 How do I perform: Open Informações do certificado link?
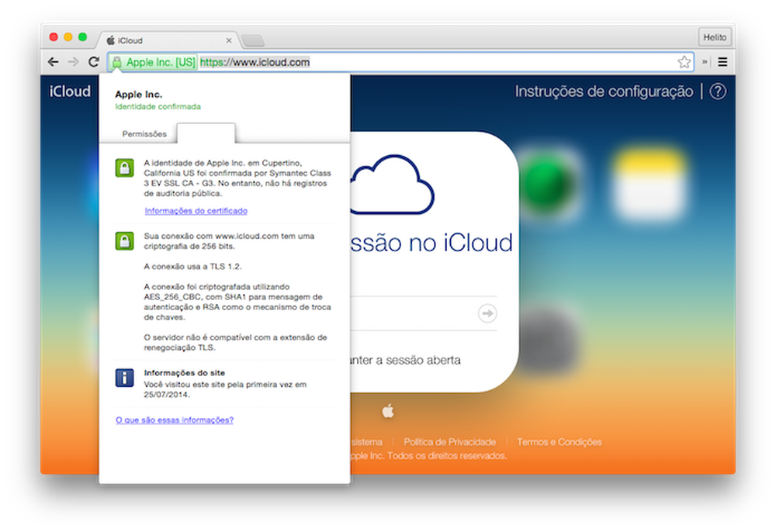[x=196, y=211]
